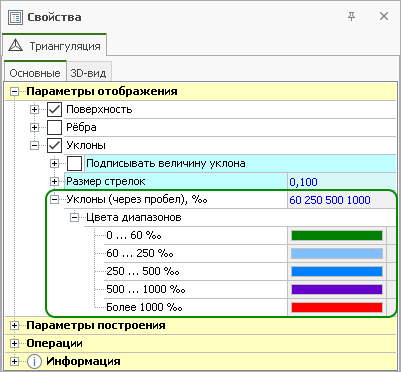This screenshot has width=401, height=372.
Task: Open the red Более 1000 ‰ color swatch
Action: 337,307
